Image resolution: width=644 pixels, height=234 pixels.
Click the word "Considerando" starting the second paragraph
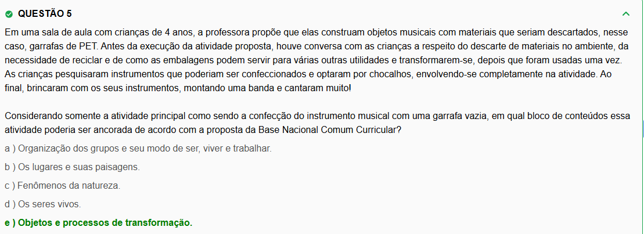(x=31, y=116)
